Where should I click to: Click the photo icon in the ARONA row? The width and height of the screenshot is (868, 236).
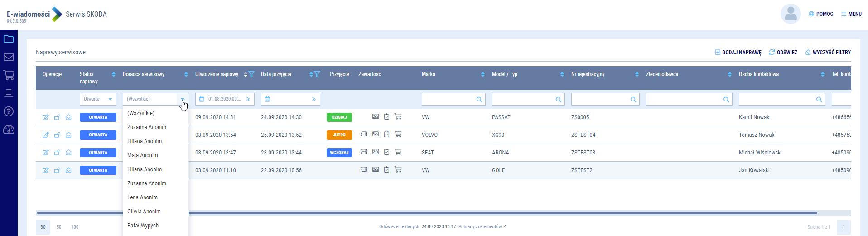click(x=375, y=152)
